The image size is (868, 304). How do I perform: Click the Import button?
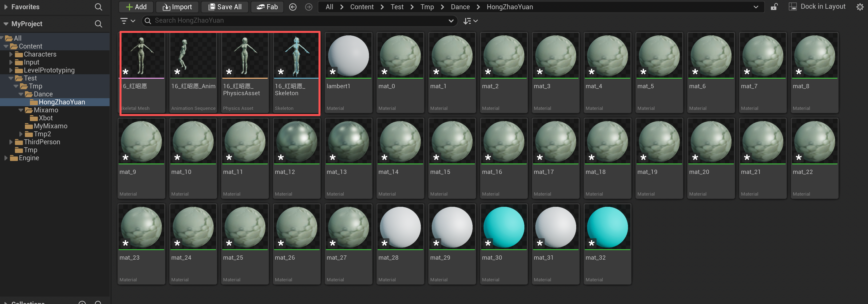(x=177, y=7)
